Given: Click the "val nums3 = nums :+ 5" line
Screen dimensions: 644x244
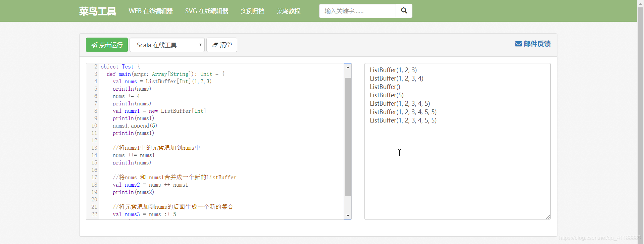Looking at the screenshot, I should (144, 214).
